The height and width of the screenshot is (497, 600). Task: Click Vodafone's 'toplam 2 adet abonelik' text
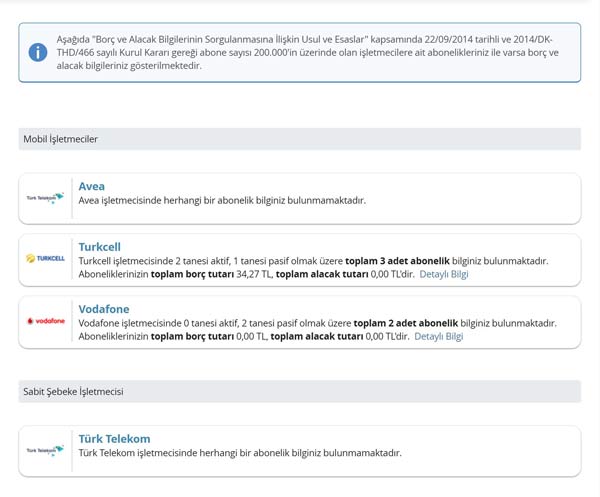(405, 323)
